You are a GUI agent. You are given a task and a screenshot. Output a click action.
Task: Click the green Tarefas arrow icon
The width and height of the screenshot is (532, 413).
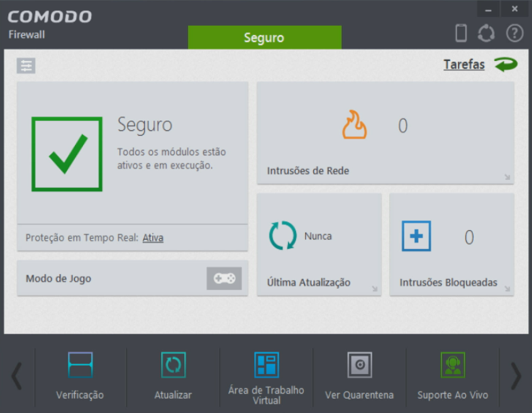506,64
